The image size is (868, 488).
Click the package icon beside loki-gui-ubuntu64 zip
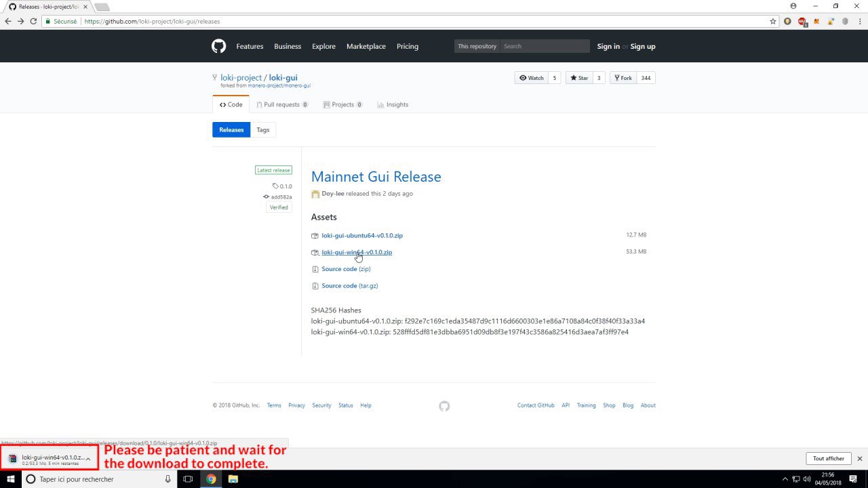click(315, 236)
